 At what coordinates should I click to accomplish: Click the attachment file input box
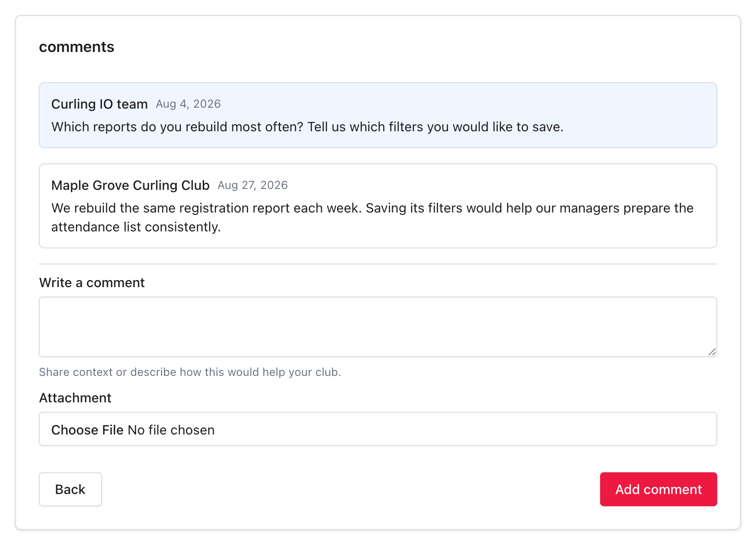pyautogui.click(x=378, y=429)
